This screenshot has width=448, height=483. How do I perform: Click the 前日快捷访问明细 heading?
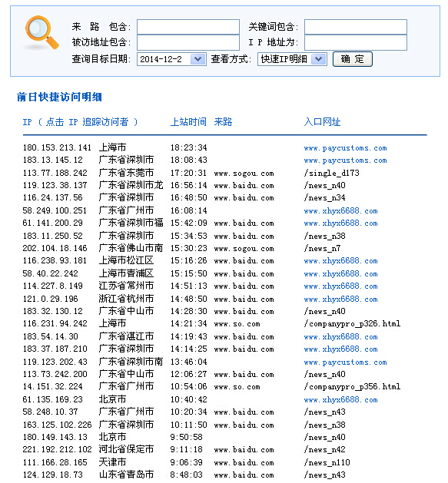point(59,97)
